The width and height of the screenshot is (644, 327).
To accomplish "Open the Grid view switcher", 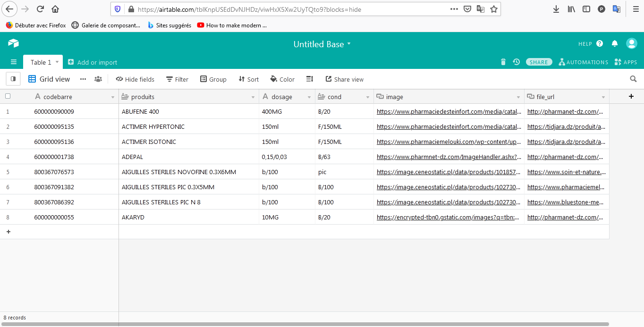I will click(49, 79).
